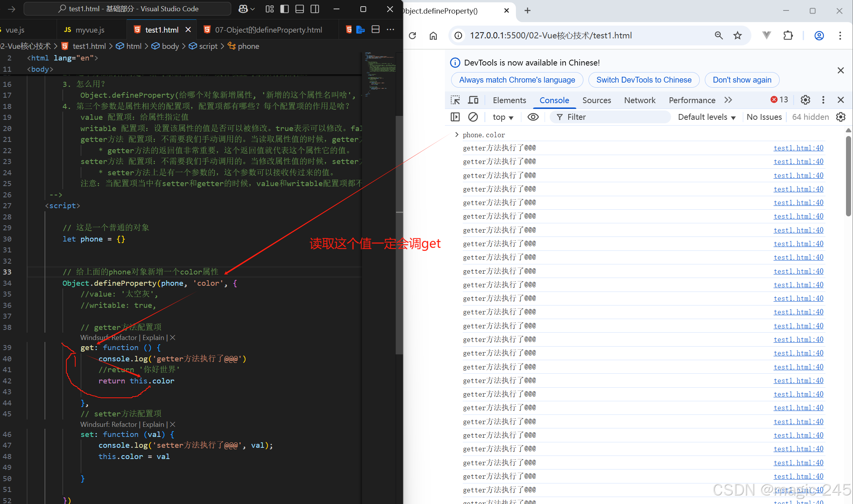Viewport: 853px width, 504px height.
Task: Toggle the console sidebar panel icon
Action: coord(455,117)
